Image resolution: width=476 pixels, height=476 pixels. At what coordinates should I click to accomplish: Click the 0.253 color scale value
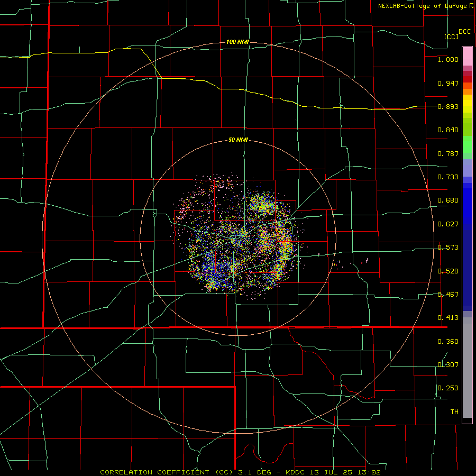(448, 388)
